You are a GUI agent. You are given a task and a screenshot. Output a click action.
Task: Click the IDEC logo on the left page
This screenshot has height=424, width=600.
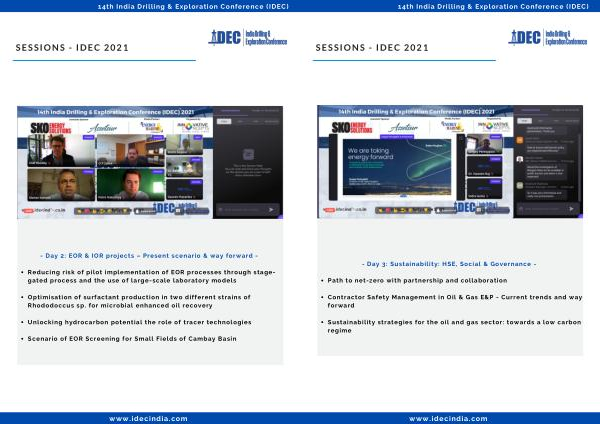(248, 38)
